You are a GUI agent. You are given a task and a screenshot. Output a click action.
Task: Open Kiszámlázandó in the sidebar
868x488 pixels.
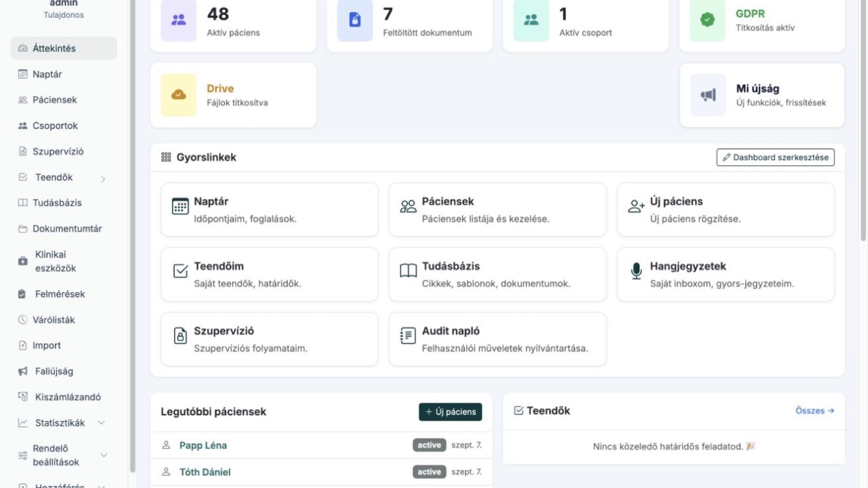64,397
